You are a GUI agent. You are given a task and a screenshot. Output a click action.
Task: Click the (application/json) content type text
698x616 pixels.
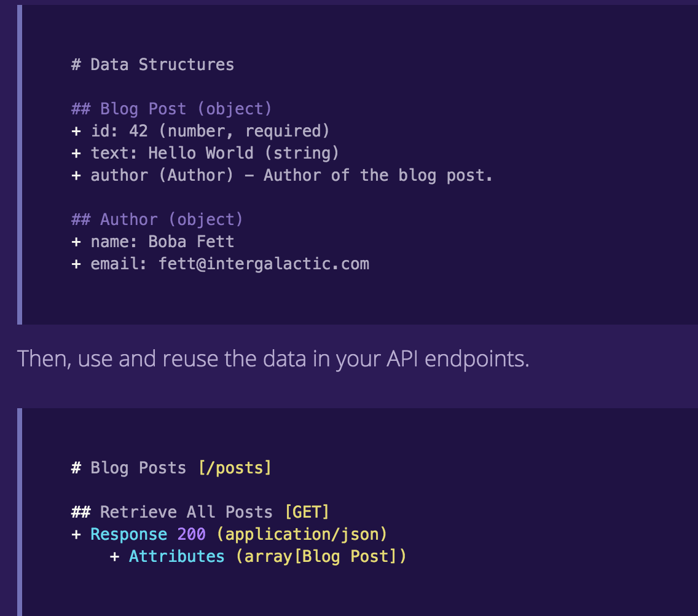[302, 534]
